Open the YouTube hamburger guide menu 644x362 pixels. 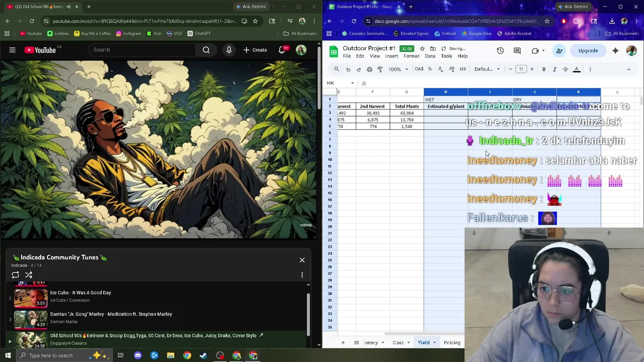point(13,50)
